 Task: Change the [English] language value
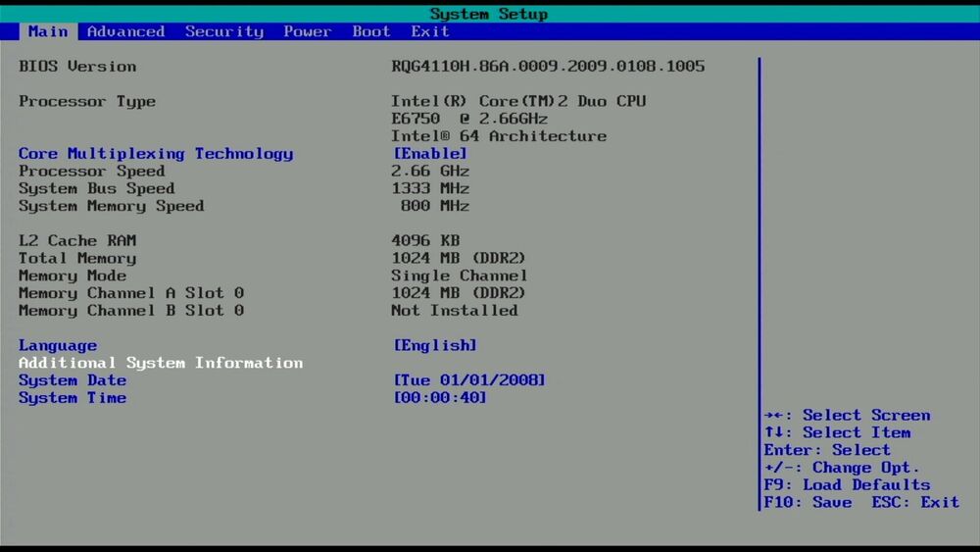click(435, 346)
